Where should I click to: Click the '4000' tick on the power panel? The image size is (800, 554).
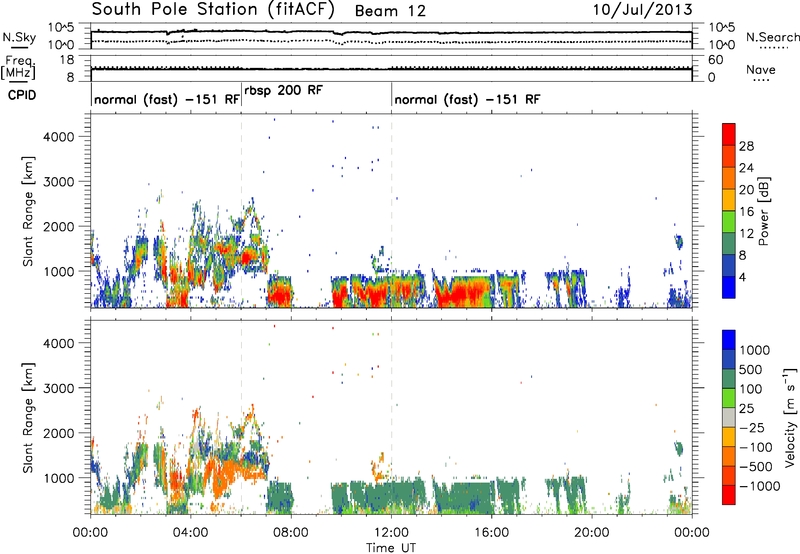coord(59,137)
